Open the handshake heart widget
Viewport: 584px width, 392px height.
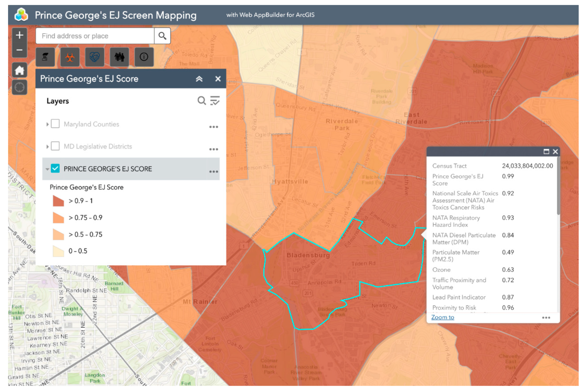[x=94, y=57]
